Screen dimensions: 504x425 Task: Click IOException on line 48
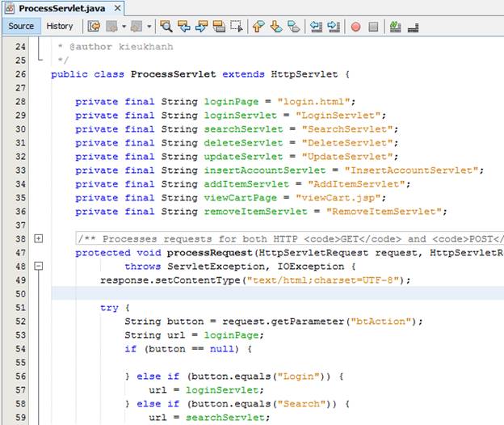pyautogui.click(x=311, y=267)
